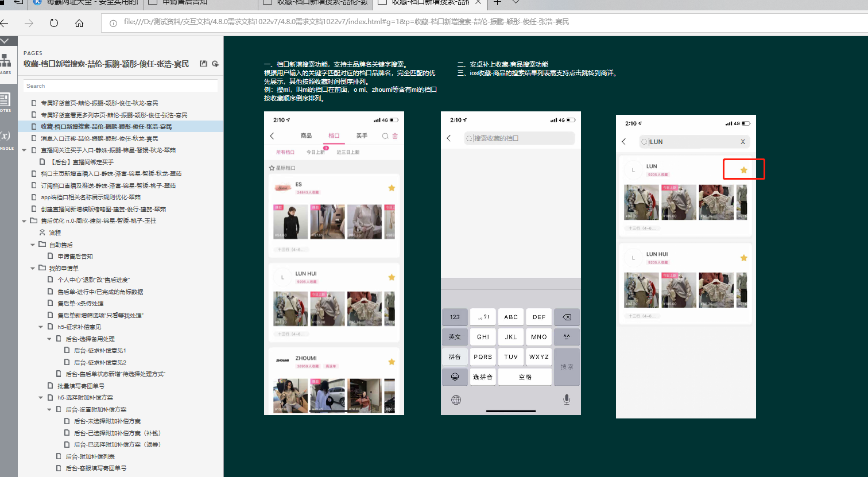Switch to the 商品 tab in mockup

tap(306, 136)
